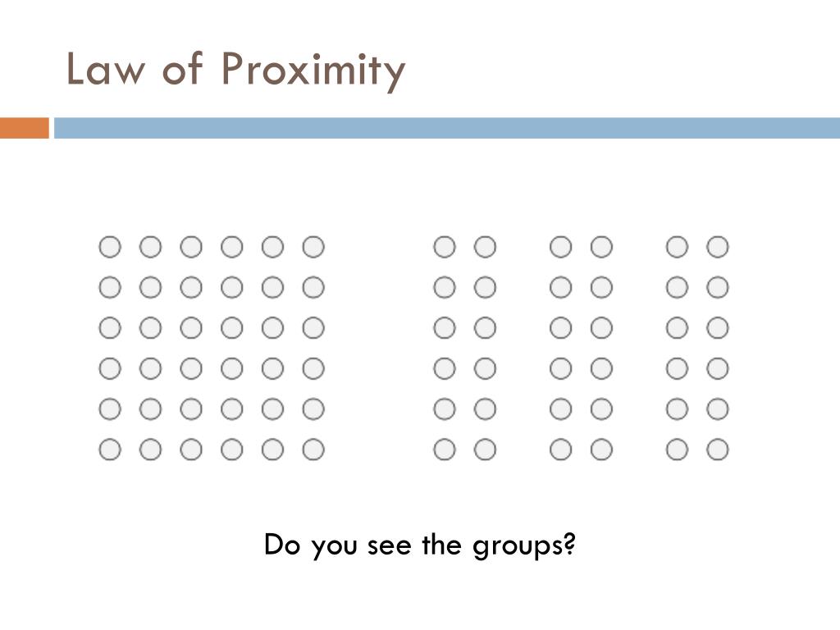
Task: Click the "Do you see the groups?" caption
Action: pyautogui.click(x=420, y=546)
